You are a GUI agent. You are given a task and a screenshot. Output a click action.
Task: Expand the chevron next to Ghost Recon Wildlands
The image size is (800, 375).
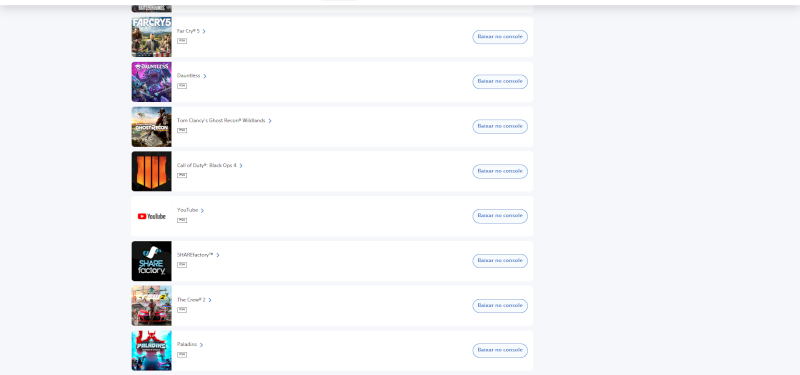point(270,121)
